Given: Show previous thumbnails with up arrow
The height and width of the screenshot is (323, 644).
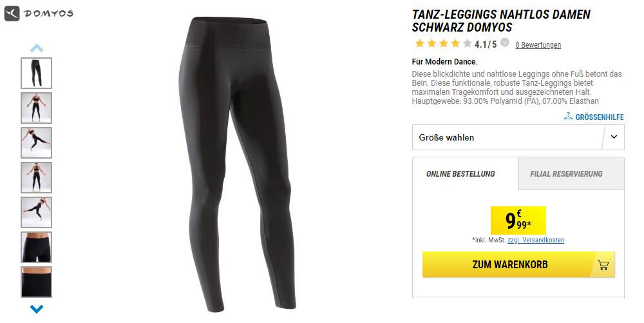Looking at the screenshot, I should coord(37,48).
